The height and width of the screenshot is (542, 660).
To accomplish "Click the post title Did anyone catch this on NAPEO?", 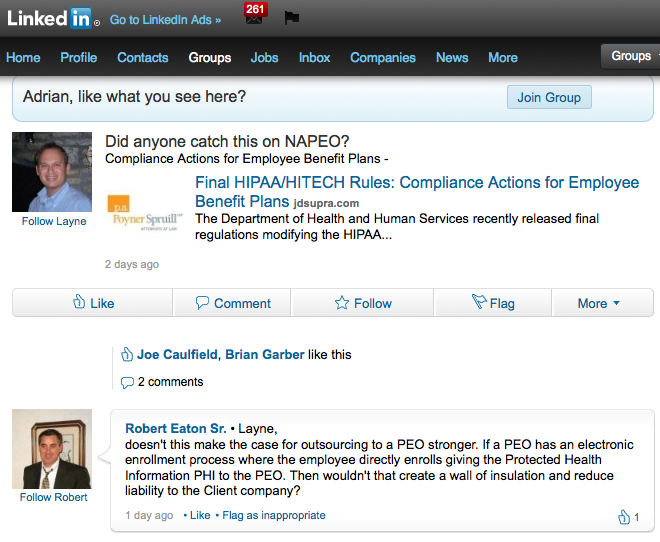I will point(227,142).
